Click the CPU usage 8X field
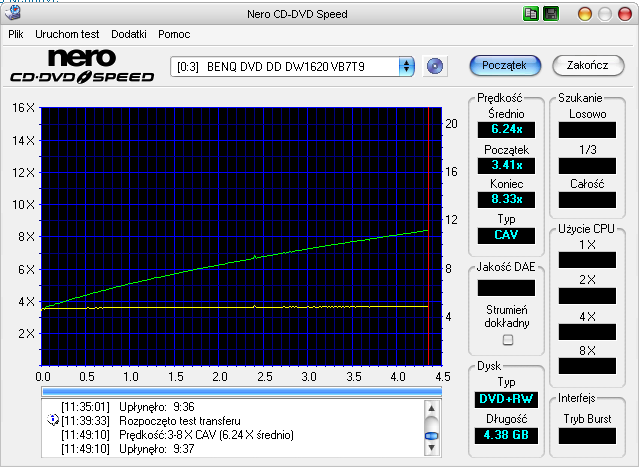 click(x=587, y=366)
